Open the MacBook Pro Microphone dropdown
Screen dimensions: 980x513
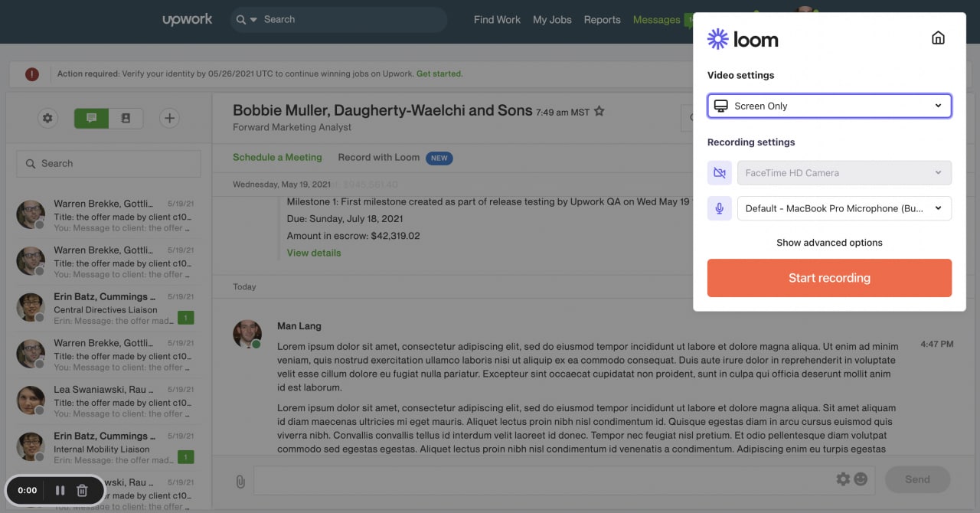(x=844, y=208)
